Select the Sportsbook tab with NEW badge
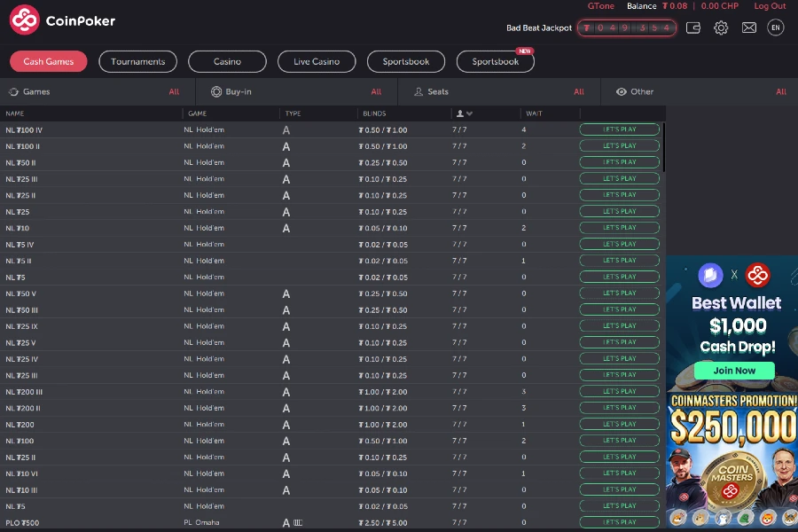Image resolution: width=798 pixels, height=532 pixels. (495, 61)
